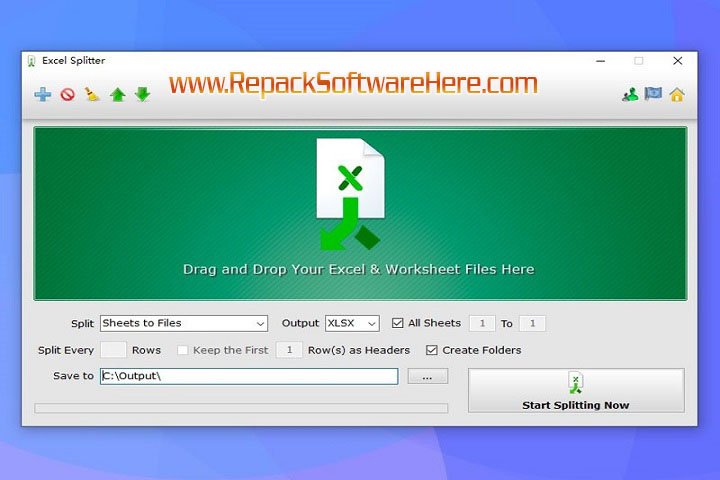
Task: Click the ending sheet To field
Action: [x=532, y=323]
